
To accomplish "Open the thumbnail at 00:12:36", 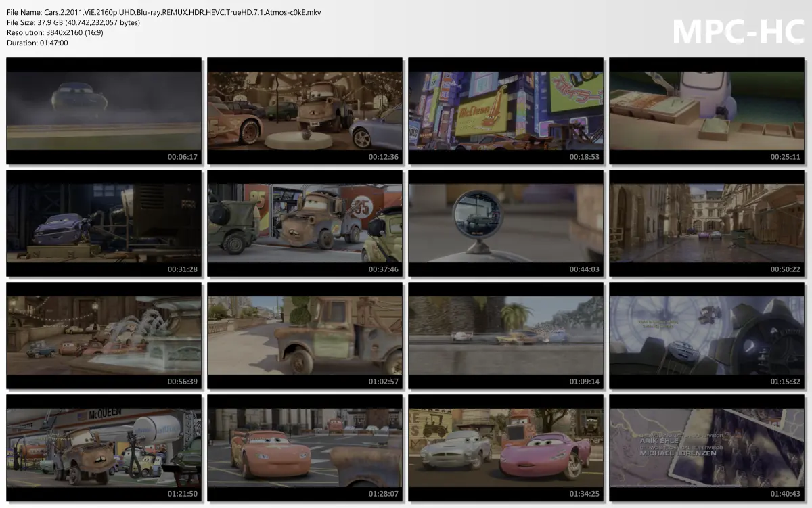I will [x=304, y=112].
